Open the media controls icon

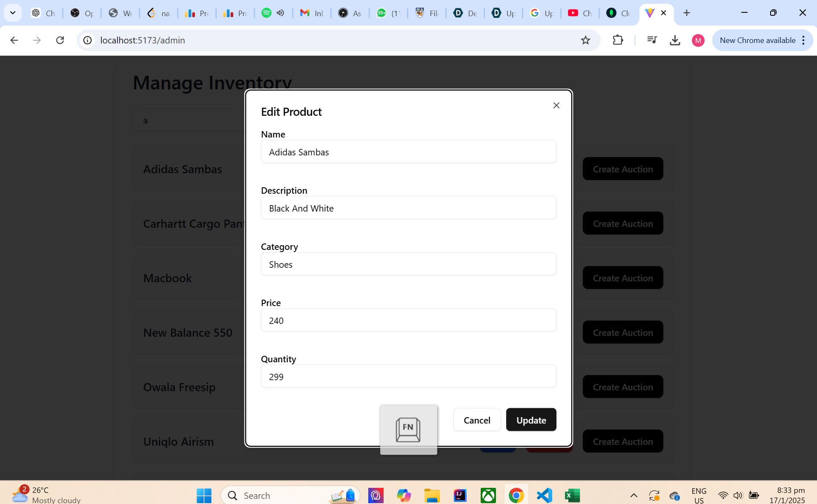pyautogui.click(x=652, y=40)
